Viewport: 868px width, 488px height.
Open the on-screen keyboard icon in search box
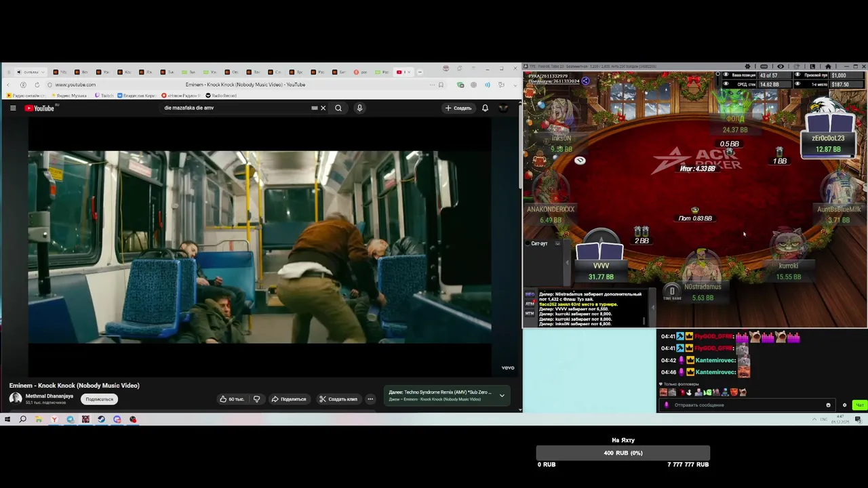[x=314, y=108]
